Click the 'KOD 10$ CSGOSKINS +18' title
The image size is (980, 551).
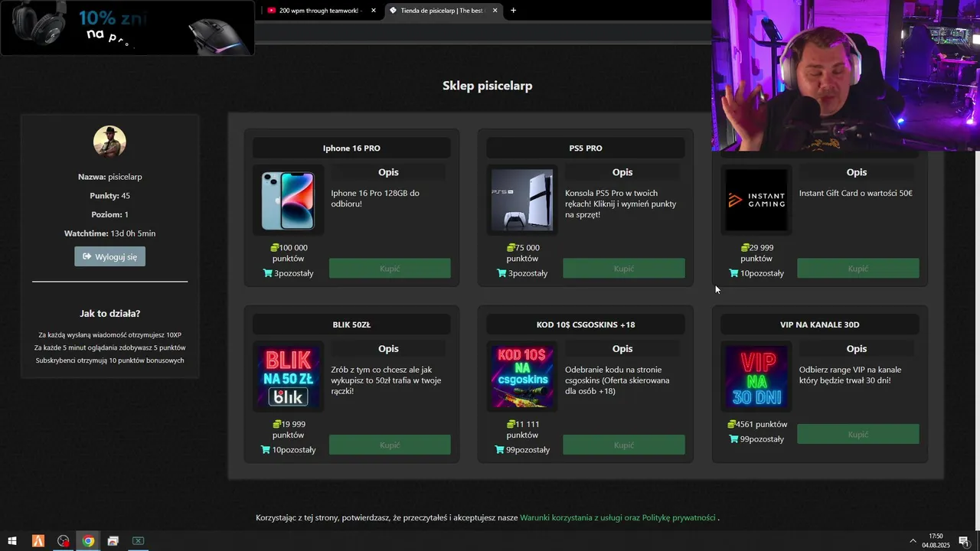(x=586, y=324)
